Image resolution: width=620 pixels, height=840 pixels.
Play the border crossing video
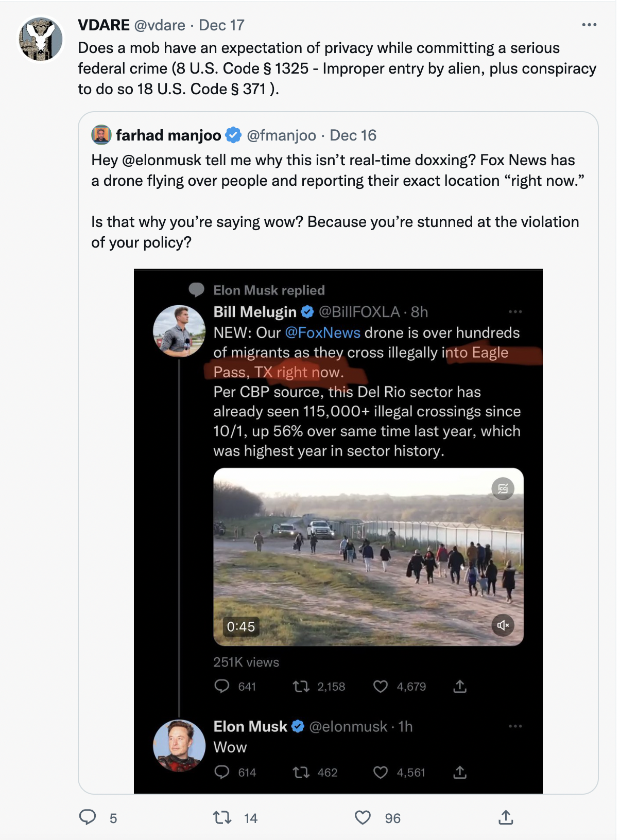368,556
